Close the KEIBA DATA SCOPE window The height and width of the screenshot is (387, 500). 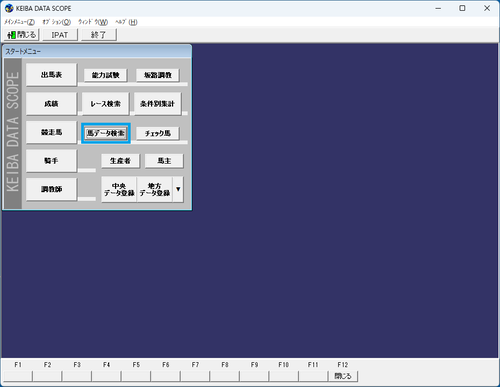487,8
